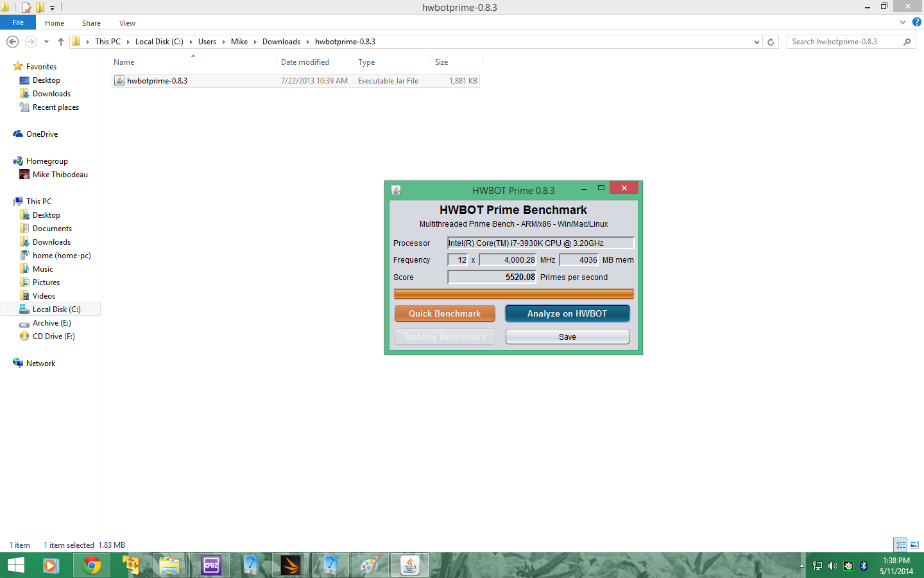Refresh the current folder
Viewport: 924px width, 578px height.
pos(771,42)
